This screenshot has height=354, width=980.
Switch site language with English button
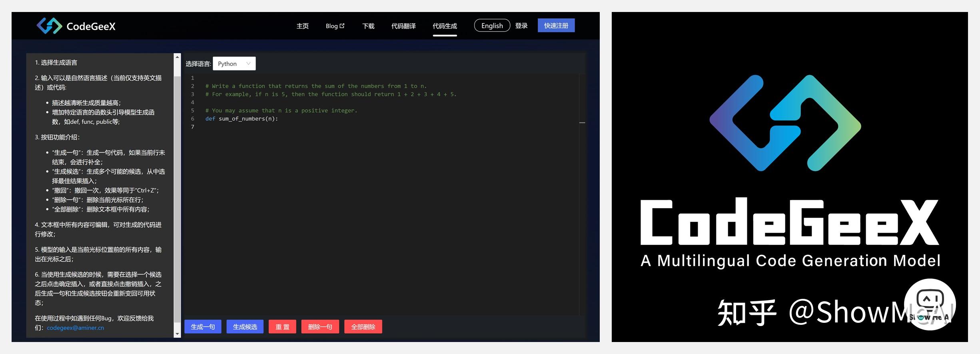click(x=492, y=26)
